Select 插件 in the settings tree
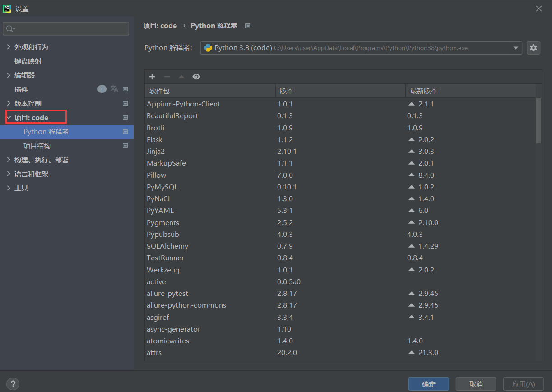The width and height of the screenshot is (552, 392). click(x=21, y=89)
